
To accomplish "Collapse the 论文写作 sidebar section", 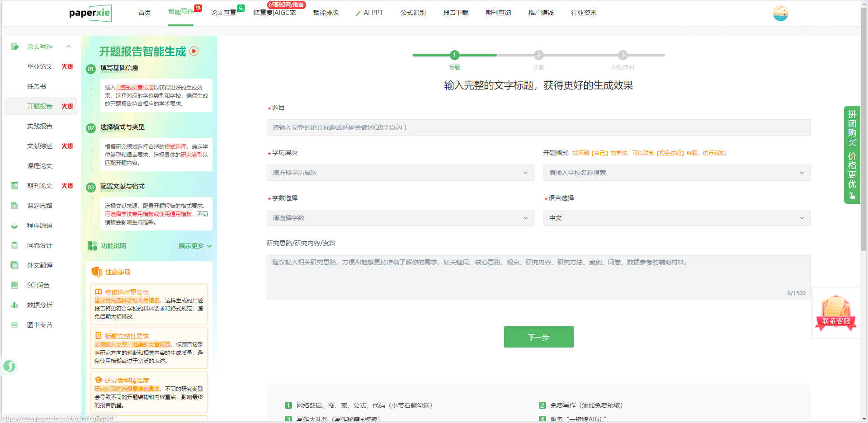I will 69,47.
